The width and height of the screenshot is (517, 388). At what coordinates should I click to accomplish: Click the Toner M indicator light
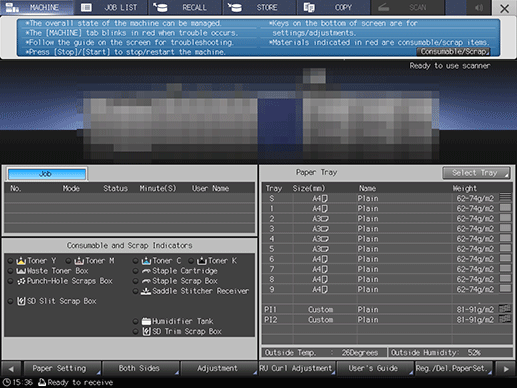pos(68,261)
